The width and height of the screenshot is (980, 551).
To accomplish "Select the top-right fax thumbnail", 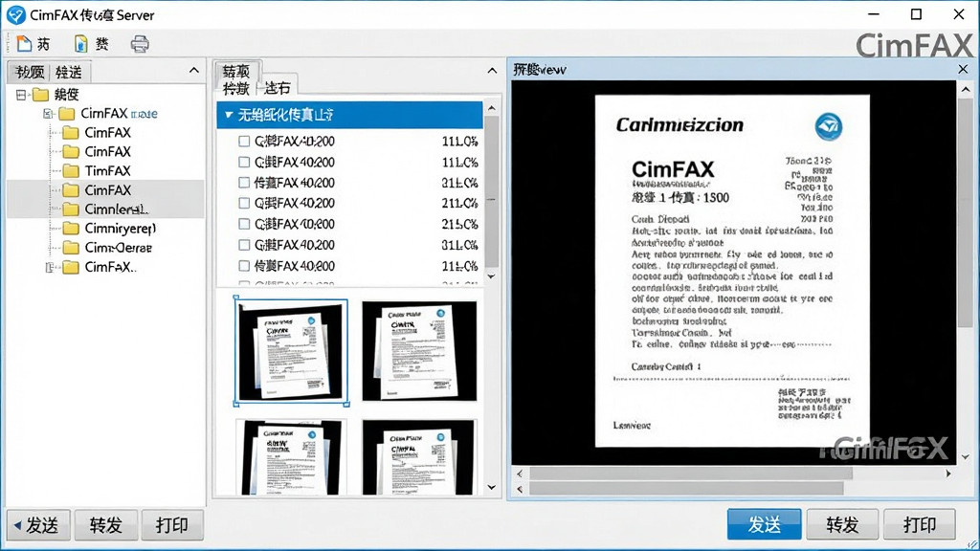I will click(x=419, y=350).
